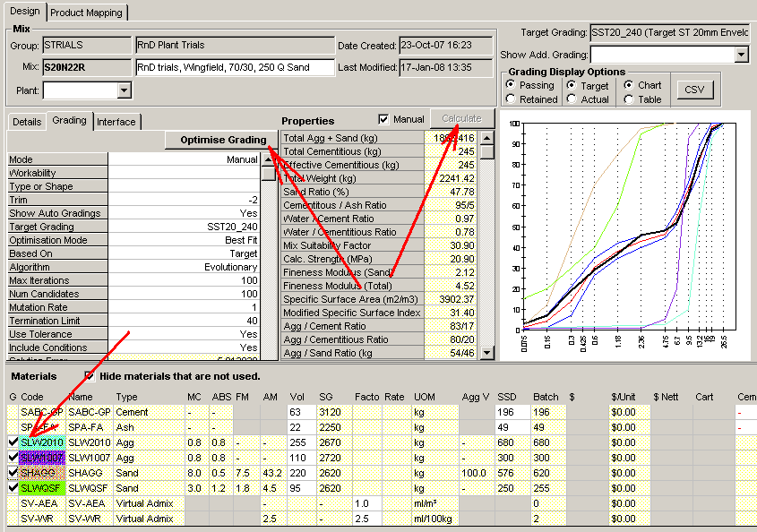Expand the Plant dropdown
The width and height of the screenshot is (757, 532).
point(124,90)
